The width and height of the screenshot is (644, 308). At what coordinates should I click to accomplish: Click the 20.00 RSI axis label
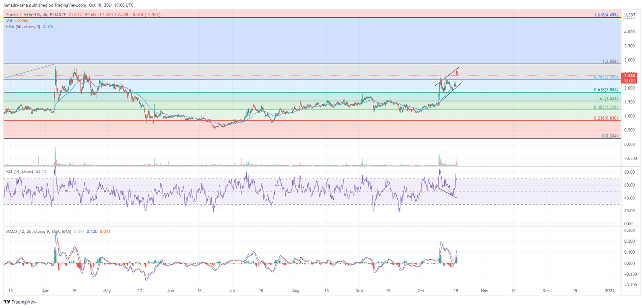click(x=629, y=211)
